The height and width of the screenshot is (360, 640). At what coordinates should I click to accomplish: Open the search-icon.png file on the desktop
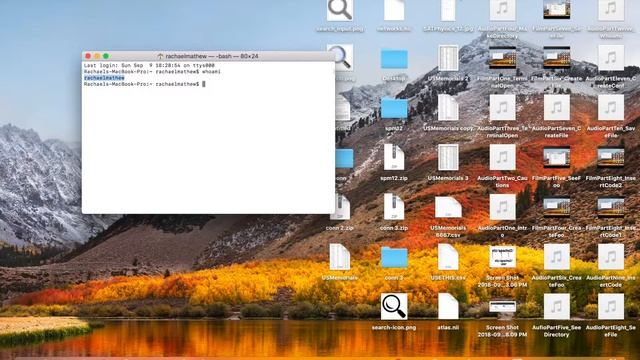394,306
